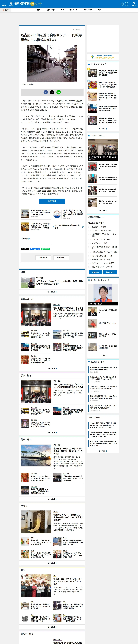Image resolution: width=138 pixels, height=644 pixels.
Task: Click the 地図を見る button
Action: [x=52, y=201]
